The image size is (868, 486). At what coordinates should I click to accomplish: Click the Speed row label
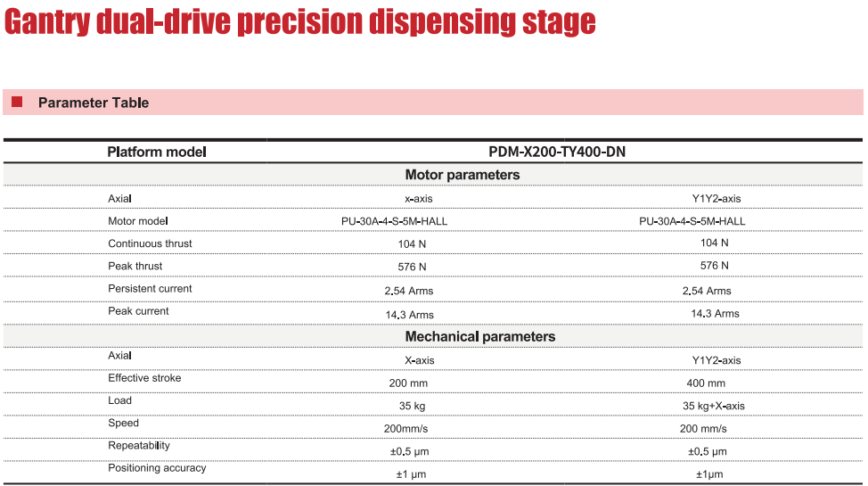(123, 423)
